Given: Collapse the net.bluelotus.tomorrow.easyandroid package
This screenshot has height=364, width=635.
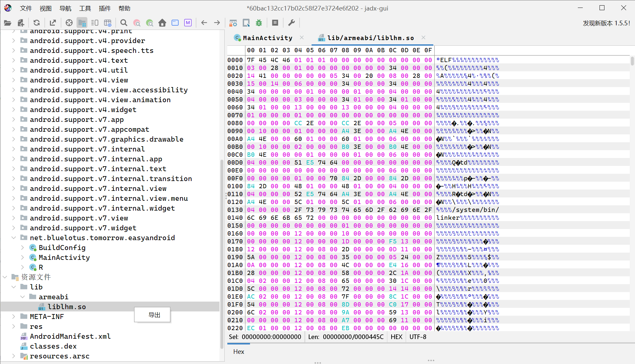Looking at the screenshot, I should tap(13, 238).
